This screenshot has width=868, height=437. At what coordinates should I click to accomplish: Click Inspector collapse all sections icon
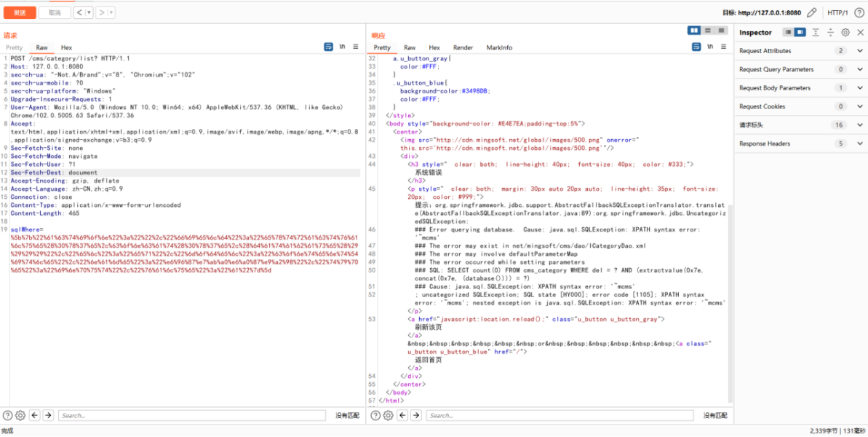(x=830, y=33)
